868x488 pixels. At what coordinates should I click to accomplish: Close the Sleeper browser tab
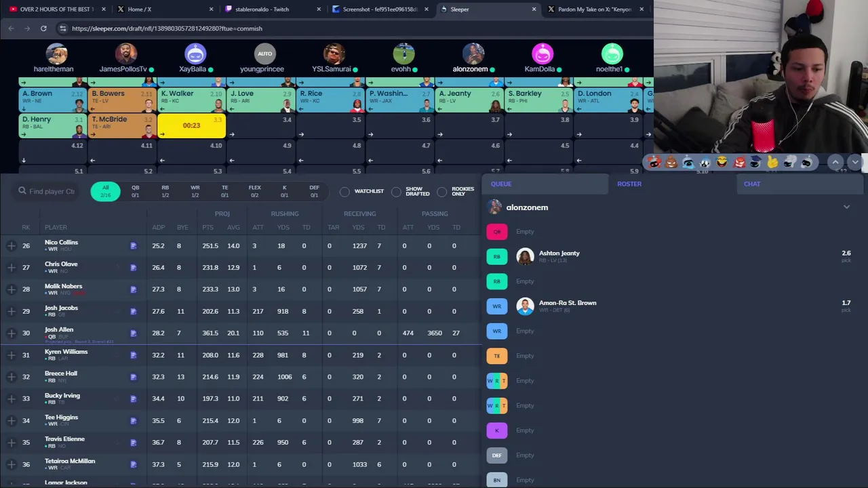534,9
